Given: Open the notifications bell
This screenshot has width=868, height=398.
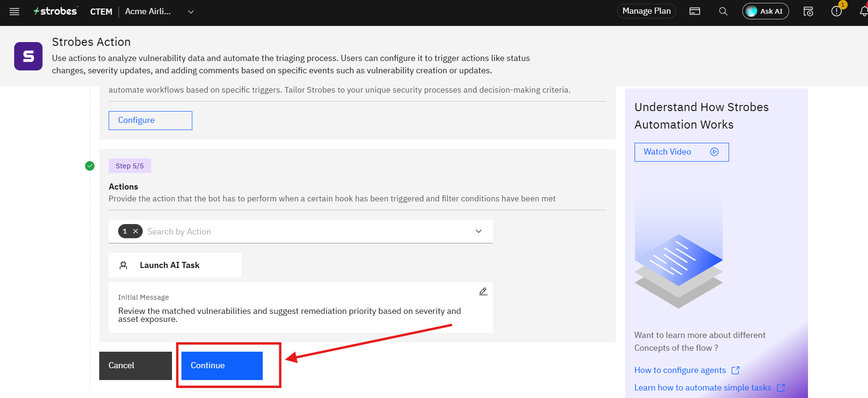Looking at the screenshot, I should click(x=864, y=11).
